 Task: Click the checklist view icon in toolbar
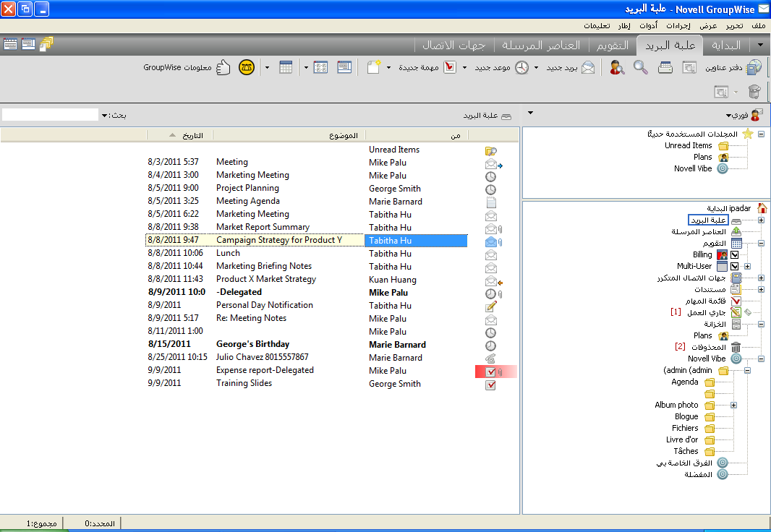320,67
